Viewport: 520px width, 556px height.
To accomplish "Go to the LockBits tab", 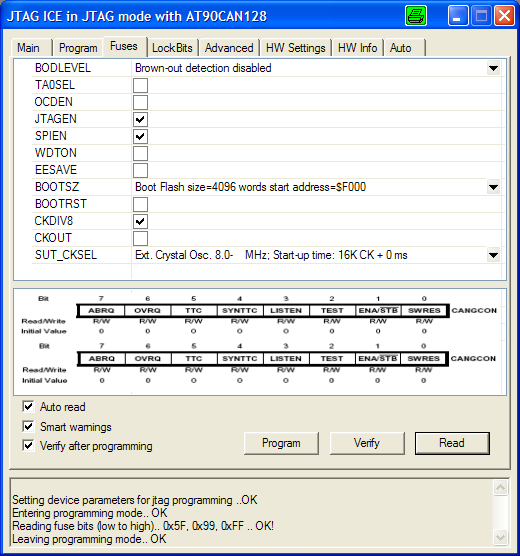I will point(172,48).
